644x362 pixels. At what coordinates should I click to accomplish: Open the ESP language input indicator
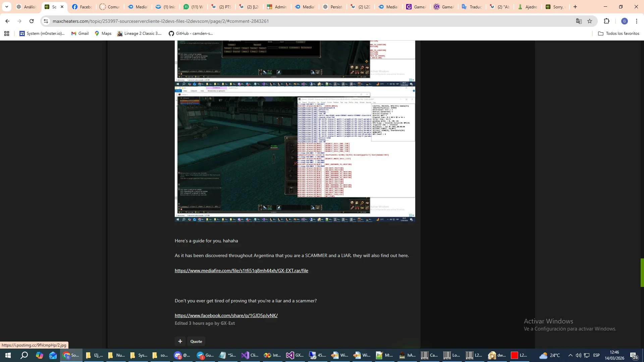pyautogui.click(x=596, y=355)
